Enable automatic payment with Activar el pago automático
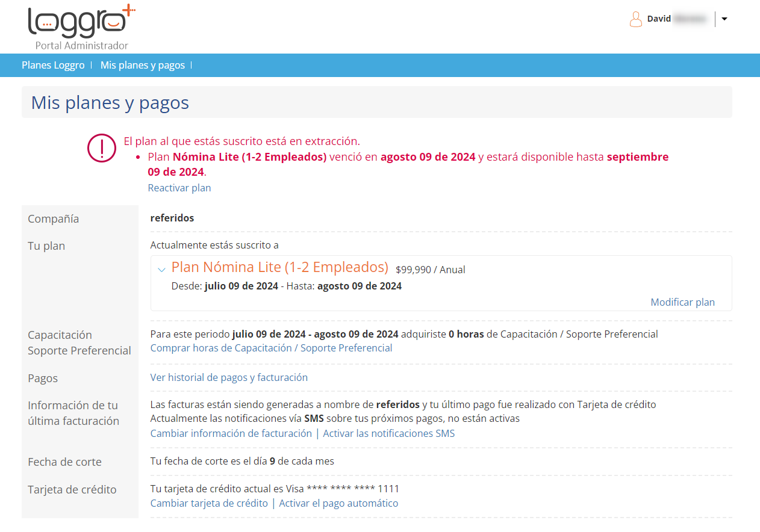 pyautogui.click(x=338, y=503)
